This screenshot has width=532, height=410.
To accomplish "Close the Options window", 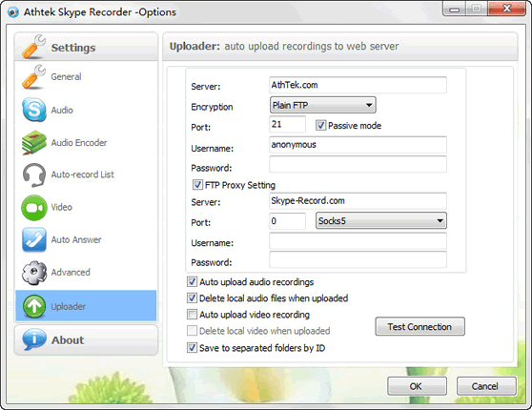I will (x=506, y=9).
